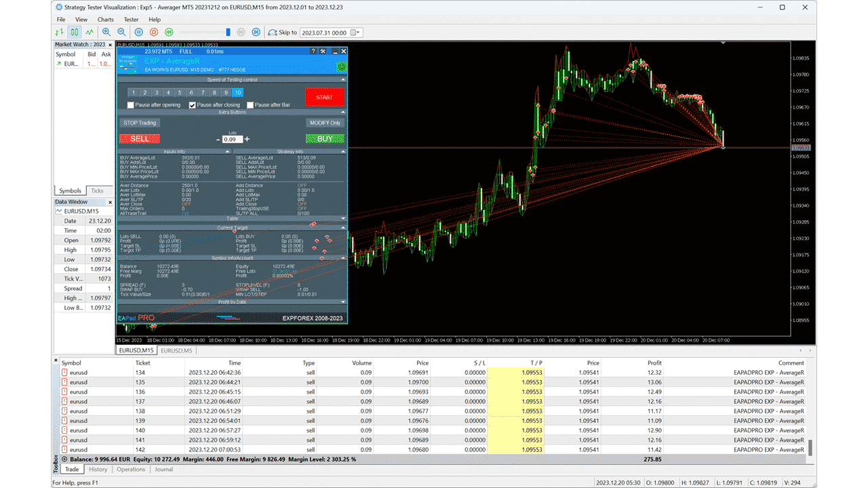The height and width of the screenshot is (488, 868).
Task: Uncheck Pause after closing
Action: tap(193, 105)
